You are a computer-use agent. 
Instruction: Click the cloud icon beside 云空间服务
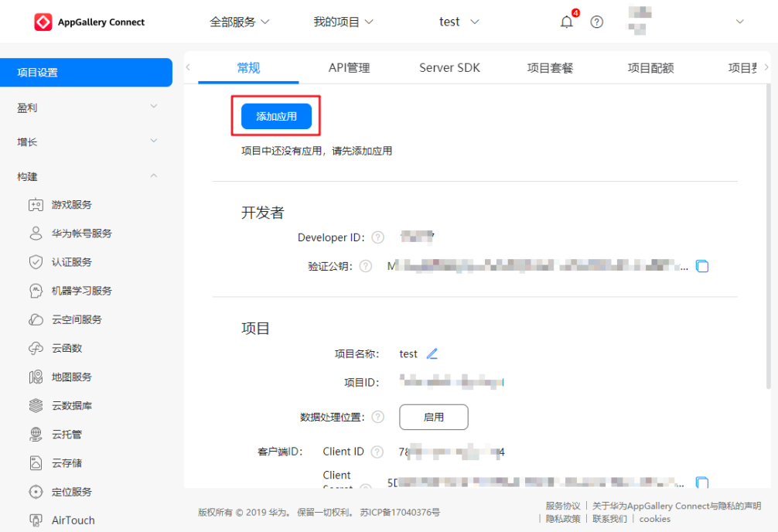(x=36, y=319)
